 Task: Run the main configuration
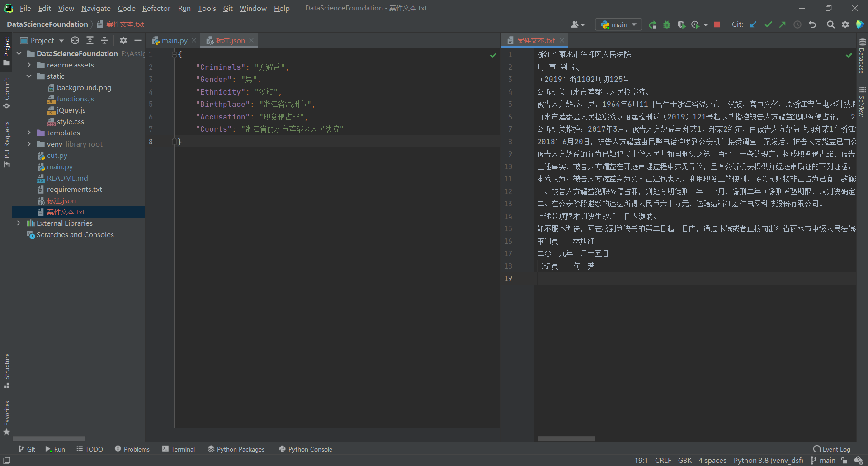(652, 25)
